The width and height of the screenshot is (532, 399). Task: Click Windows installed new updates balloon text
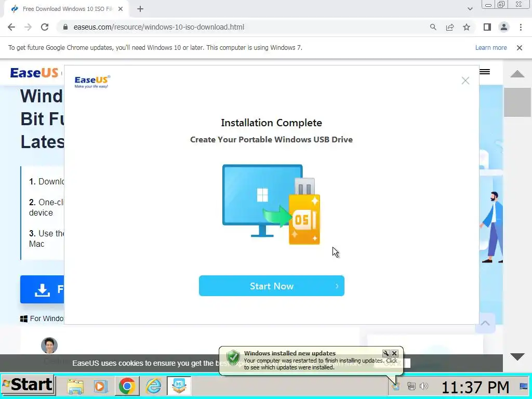[x=290, y=353]
